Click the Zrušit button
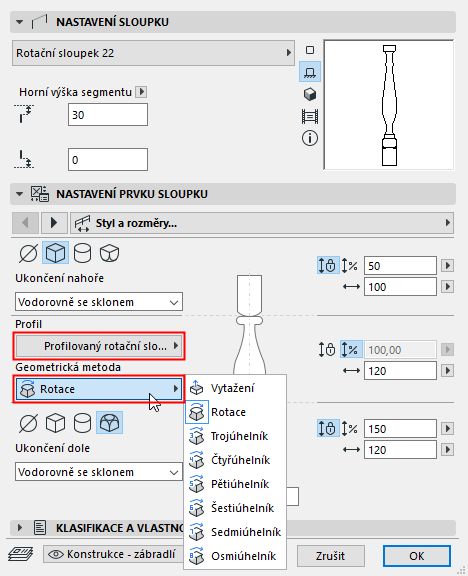 pos(331,556)
